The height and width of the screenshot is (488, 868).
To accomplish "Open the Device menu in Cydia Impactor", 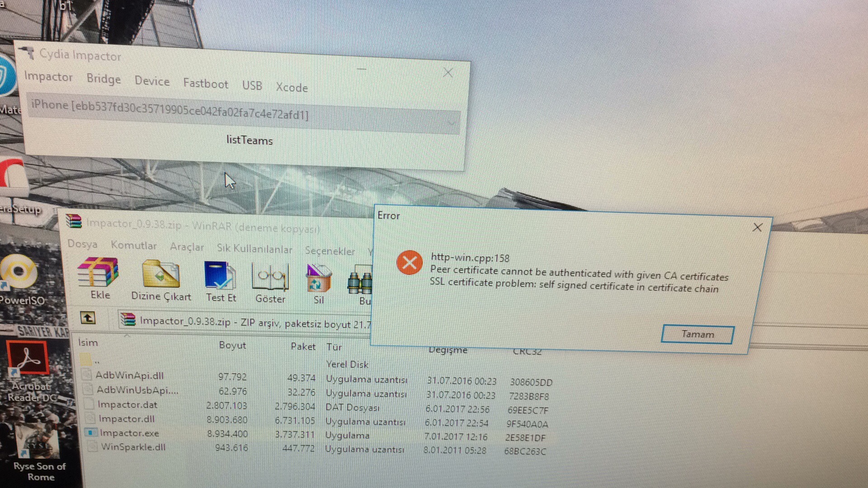I will [152, 81].
